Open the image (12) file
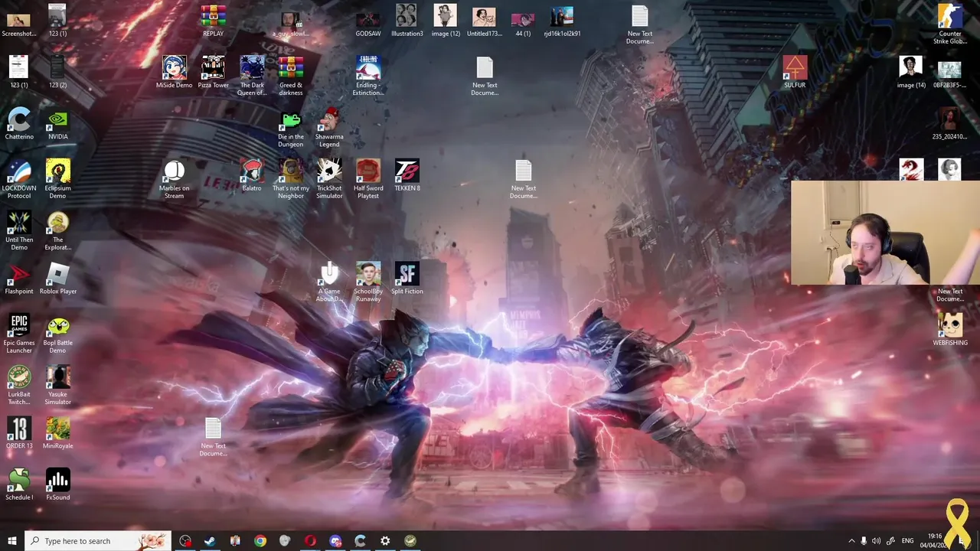The width and height of the screenshot is (980, 551). [446, 21]
